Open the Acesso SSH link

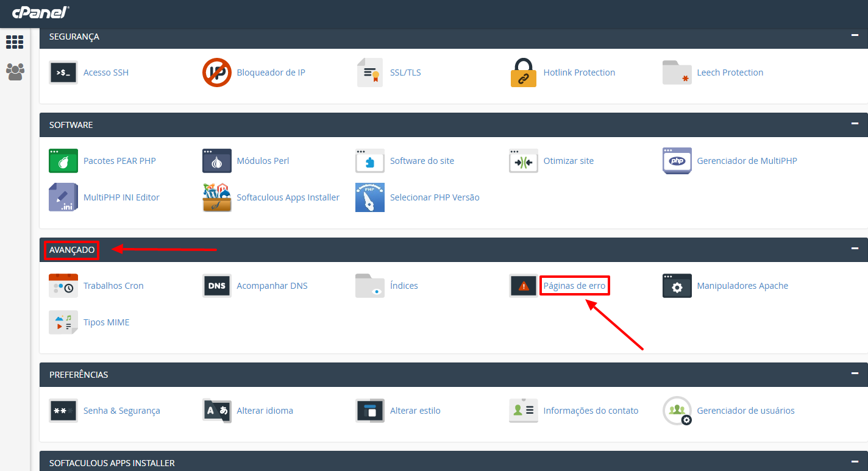106,73
